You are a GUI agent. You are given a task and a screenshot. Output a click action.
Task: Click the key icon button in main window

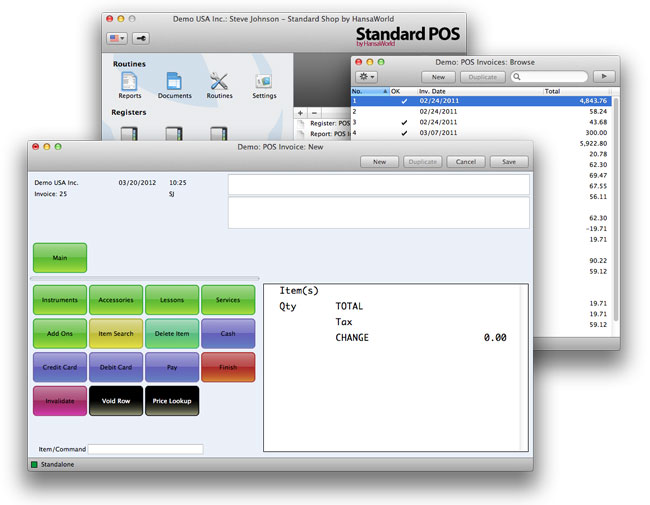click(141, 39)
